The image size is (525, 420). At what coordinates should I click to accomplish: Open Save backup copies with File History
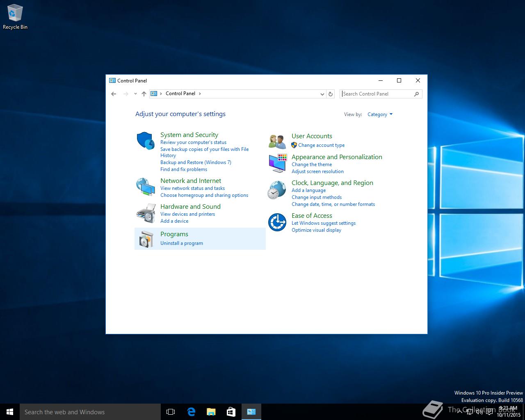[x=204, y=152]
